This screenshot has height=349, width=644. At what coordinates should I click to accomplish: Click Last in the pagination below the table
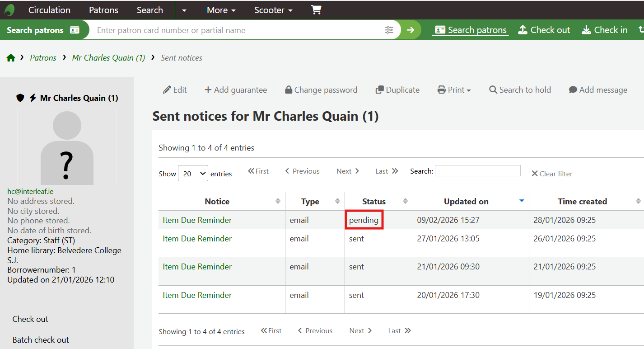pyautogui.click(x=400, y=331)
